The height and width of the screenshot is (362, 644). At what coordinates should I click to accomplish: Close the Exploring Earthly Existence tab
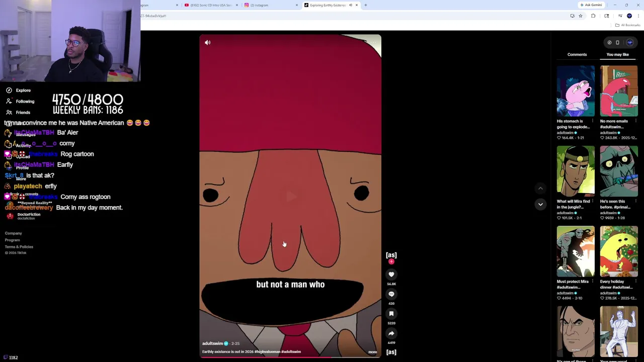[357, 5]
